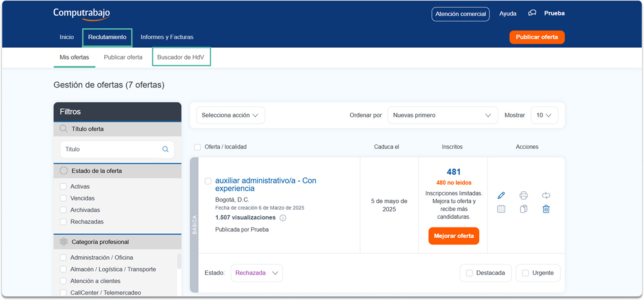Open the Selecciona acción dropdown
Image resolution: width=644 pixels, height=300 pixels.
pos(230,115)
